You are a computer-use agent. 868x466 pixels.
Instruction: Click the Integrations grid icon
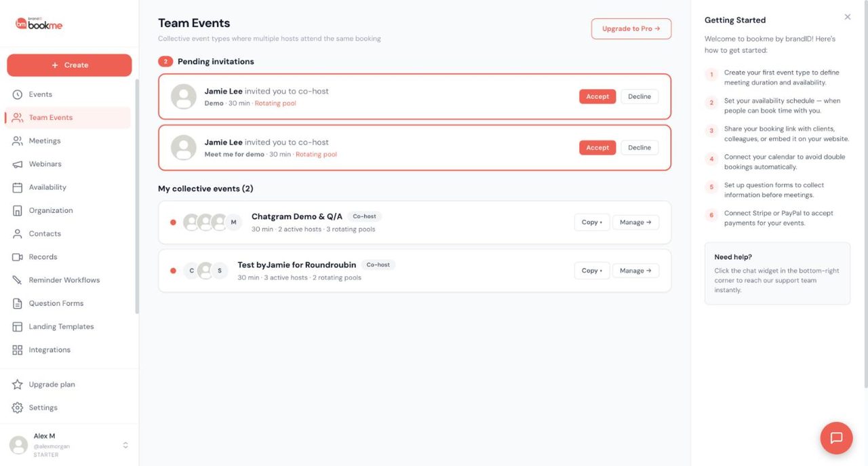coord(18,350)
